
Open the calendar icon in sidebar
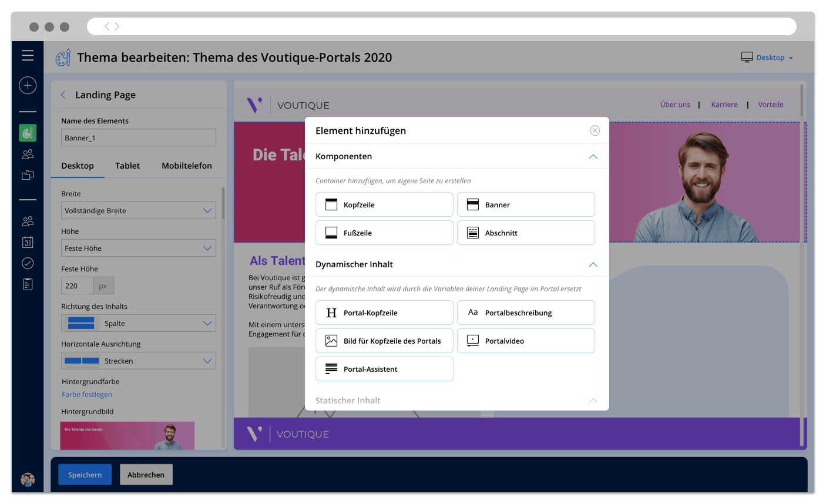28,242
